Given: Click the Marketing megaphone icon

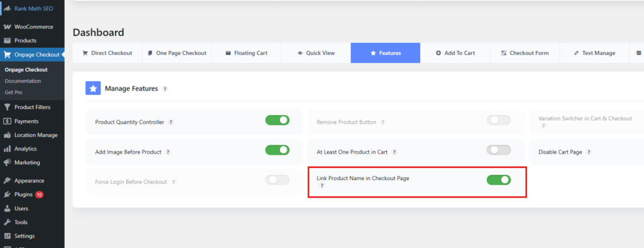Looking at the screenshot, I should coord(7,162).
